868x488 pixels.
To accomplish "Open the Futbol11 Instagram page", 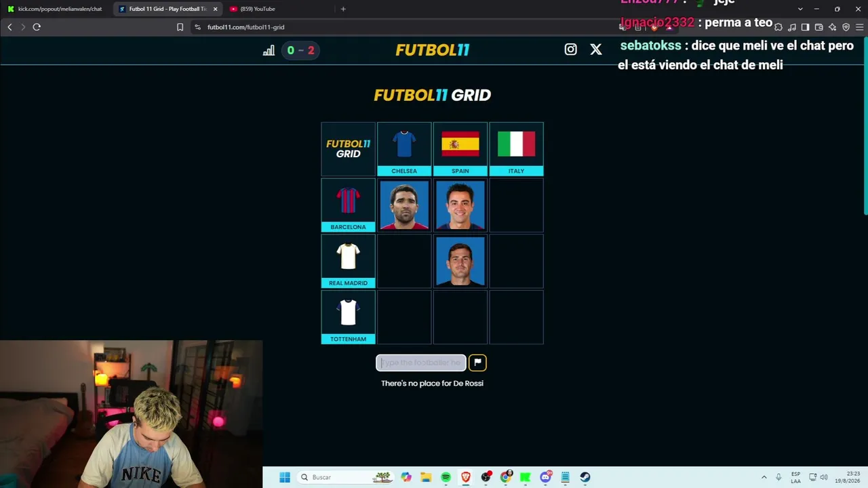I will coord(570,49).
